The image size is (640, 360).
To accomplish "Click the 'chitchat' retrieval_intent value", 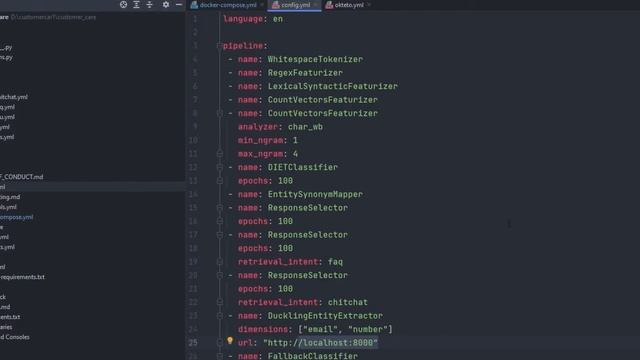I will click(348, 302).
